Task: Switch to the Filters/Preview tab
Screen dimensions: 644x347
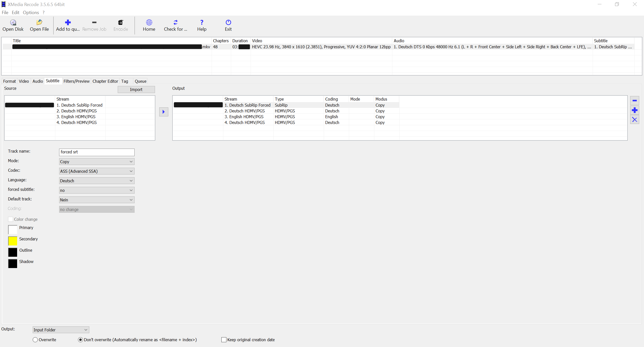Action: pyautogui.click(x=76, y=81)
